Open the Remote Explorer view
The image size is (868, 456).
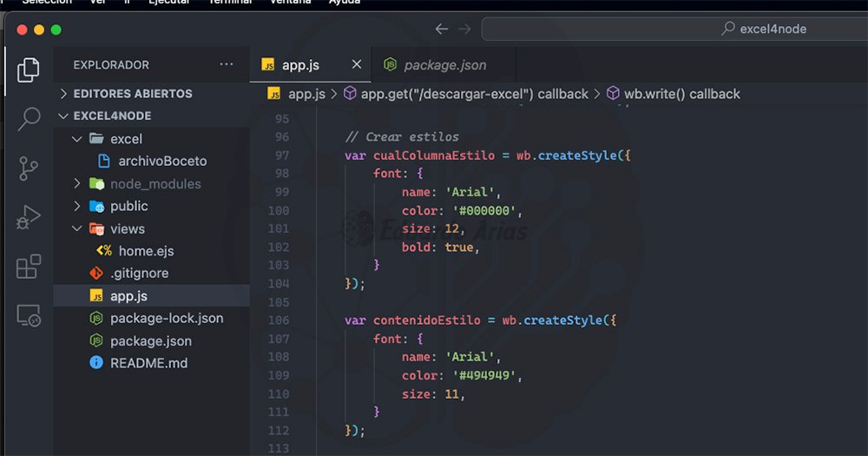pyautogui.click(x=29, y=315)
